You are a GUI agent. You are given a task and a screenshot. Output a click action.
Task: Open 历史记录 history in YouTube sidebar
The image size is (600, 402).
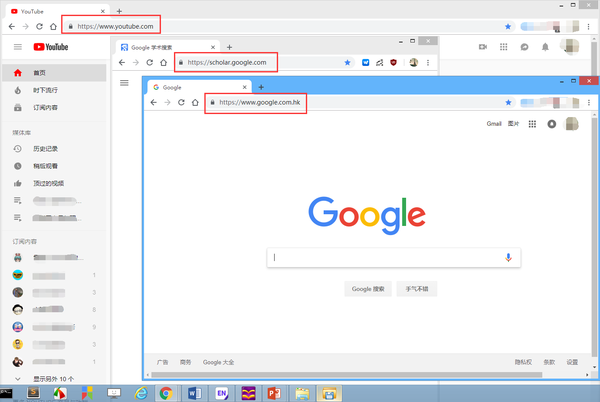[x=54, y=148]
